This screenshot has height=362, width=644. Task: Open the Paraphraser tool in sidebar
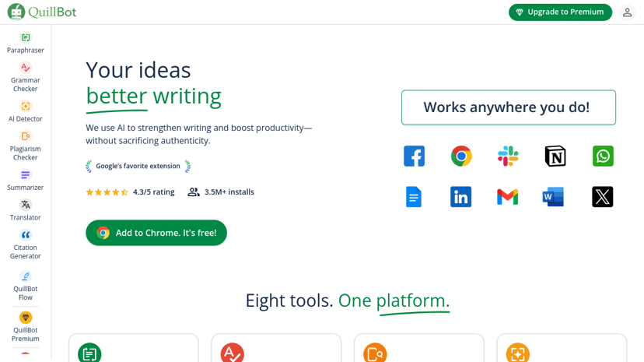point(26,43)
